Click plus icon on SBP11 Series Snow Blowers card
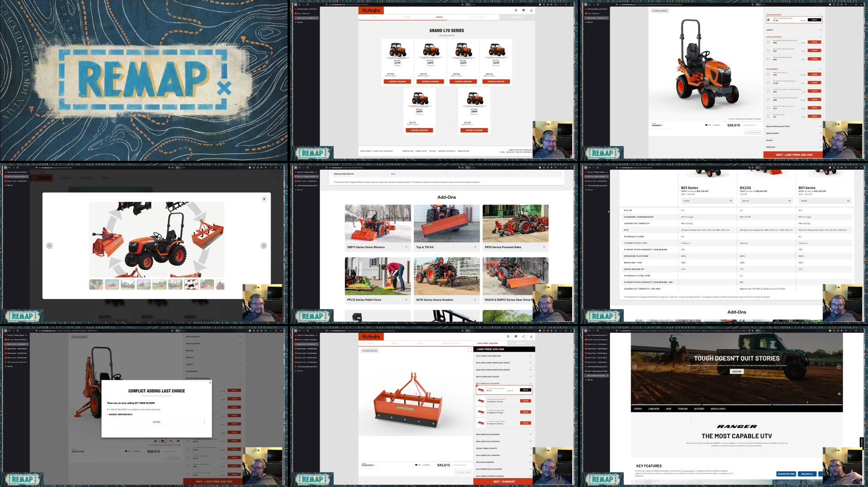Viewport: 868px width, 487px height. point(406,247)
